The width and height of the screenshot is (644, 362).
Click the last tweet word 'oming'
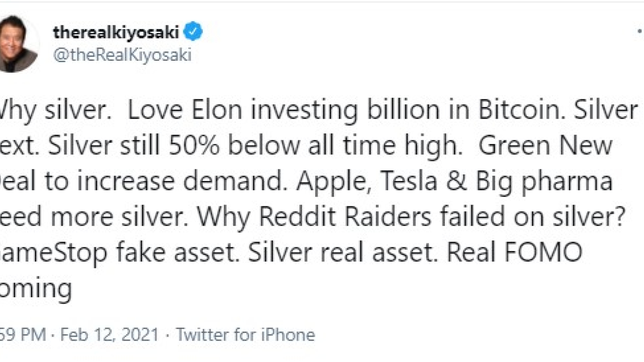tap(36, 289)
